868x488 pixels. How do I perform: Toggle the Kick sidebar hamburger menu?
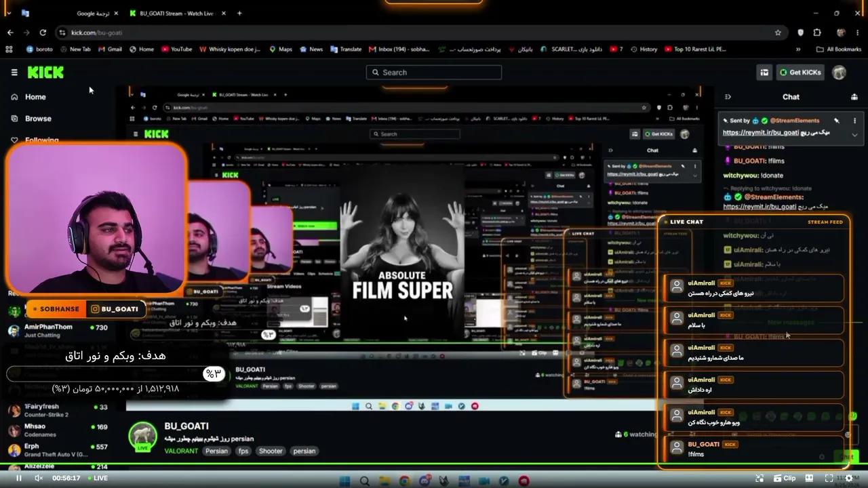point(14,73)
